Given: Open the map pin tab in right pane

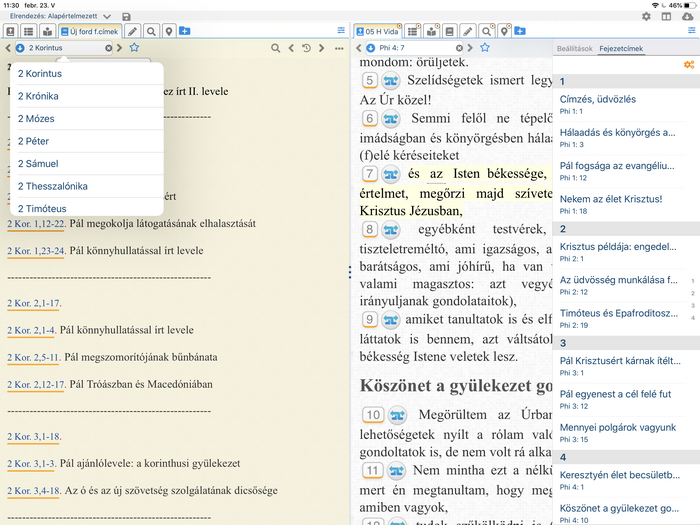Looking at the screenshot, I should point(504,31).
